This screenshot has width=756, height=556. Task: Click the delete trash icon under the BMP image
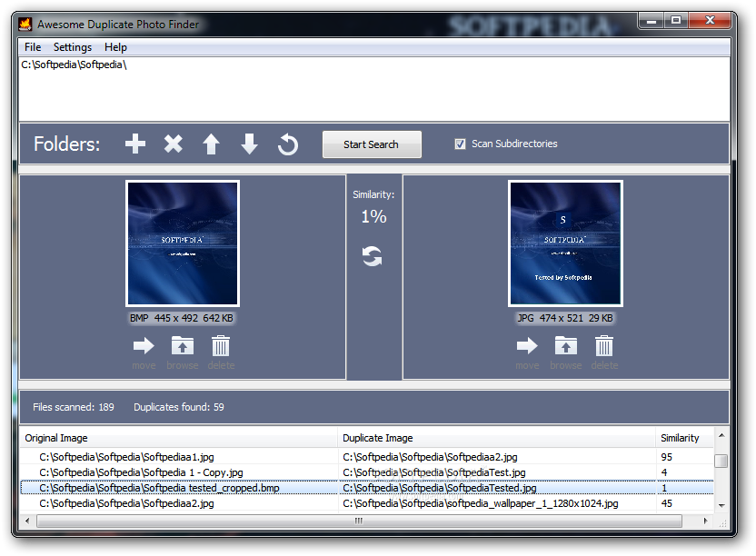(x=221, y=346)
